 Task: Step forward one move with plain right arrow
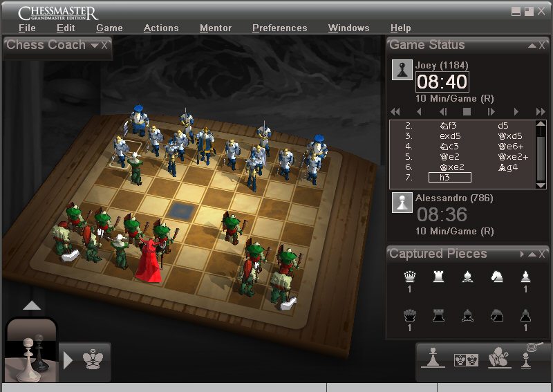(516, 112)
